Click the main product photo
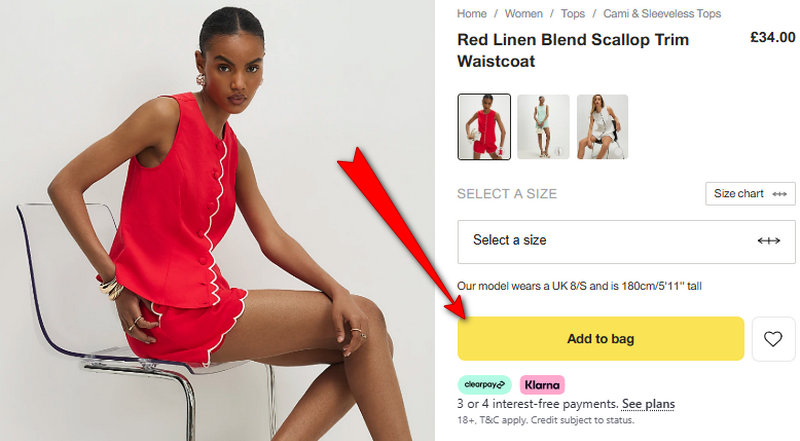Screen dimensions: 800x441 [217, 220]
